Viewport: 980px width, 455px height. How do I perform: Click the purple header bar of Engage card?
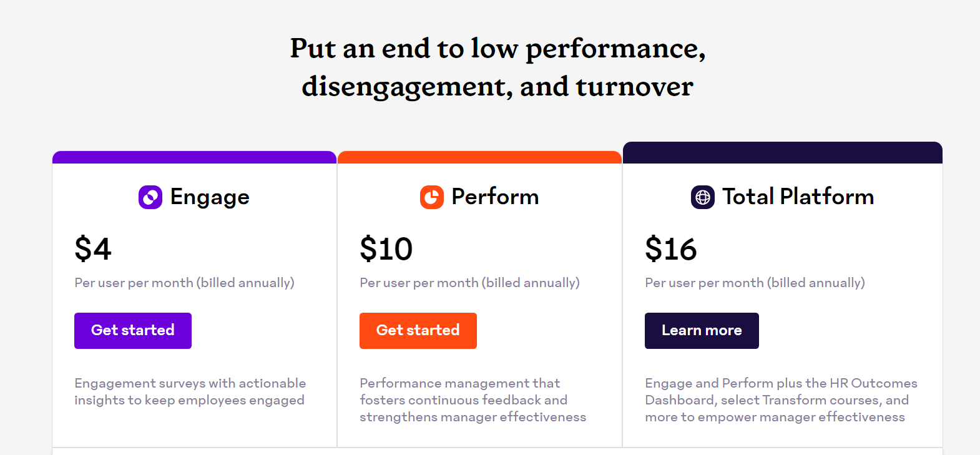(x=194, y=157)
